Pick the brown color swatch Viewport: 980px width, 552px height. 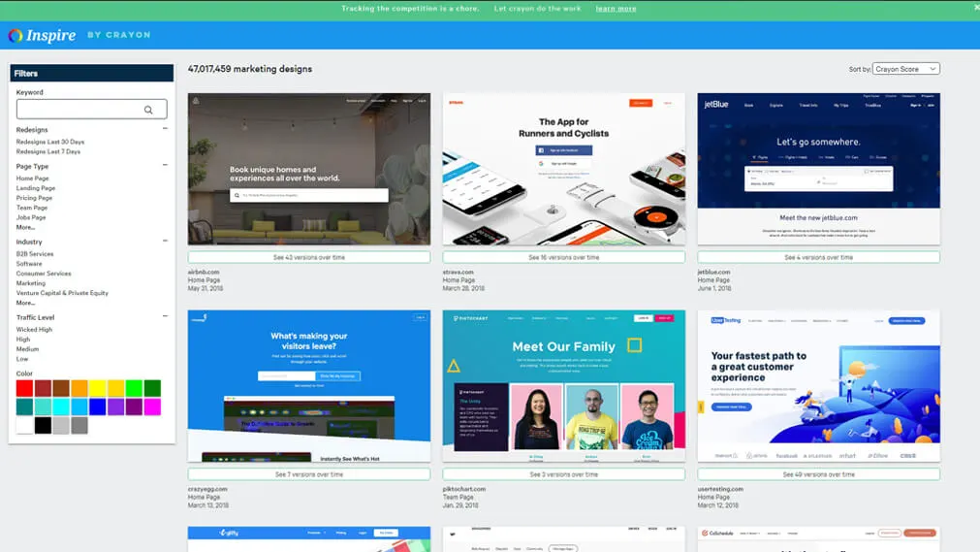pos(61,388)
